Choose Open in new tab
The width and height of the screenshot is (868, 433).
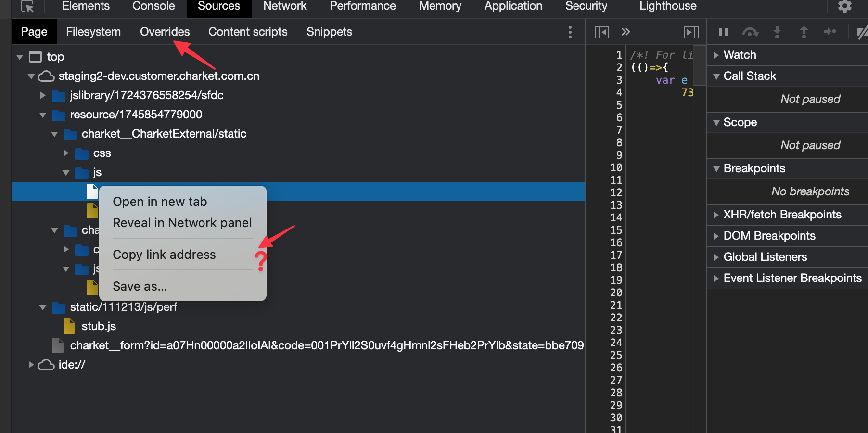tap(183, 202)
